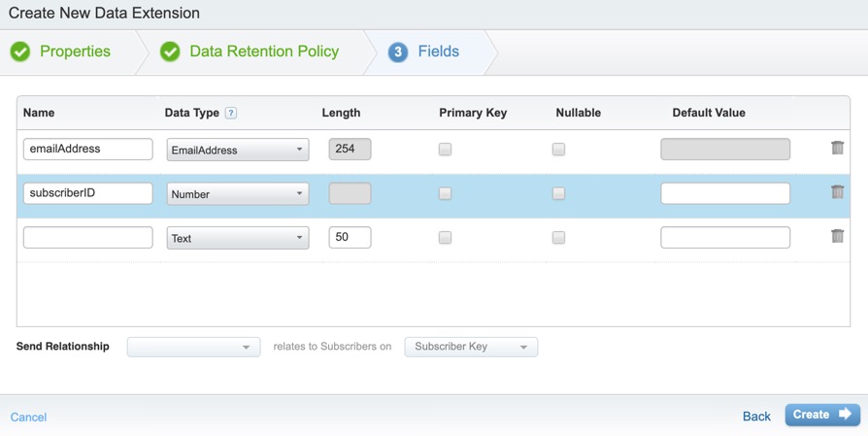Open the EmailAddress data type dropdown

(238, 150)
